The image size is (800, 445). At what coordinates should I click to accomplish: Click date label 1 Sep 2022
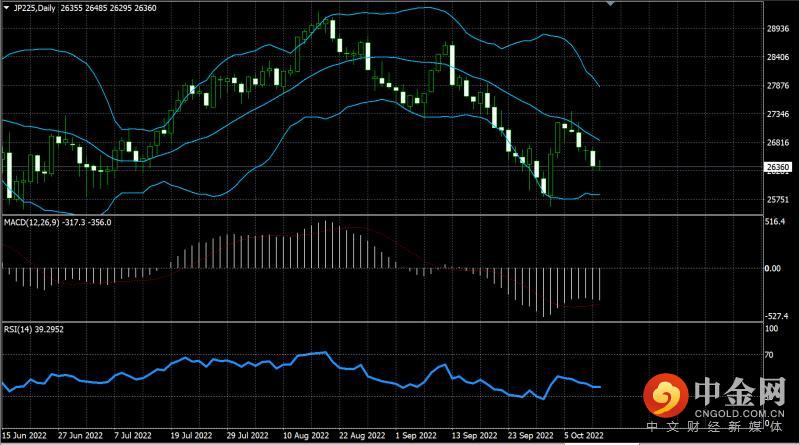[416, 435]
